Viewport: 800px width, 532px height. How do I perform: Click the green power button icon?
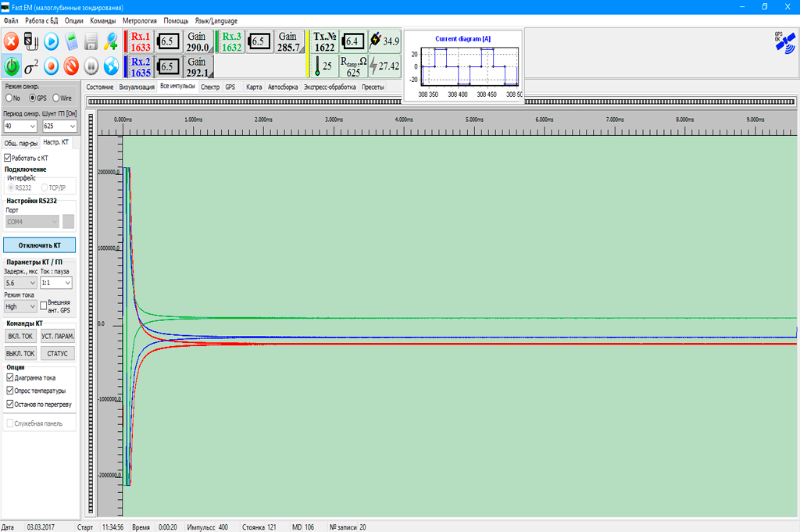pyautogui.click(x=12, y=66)
